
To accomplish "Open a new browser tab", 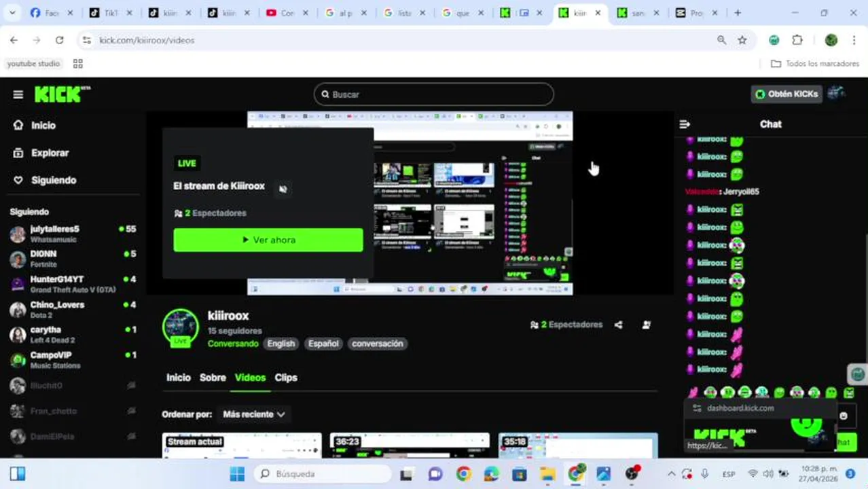I will [x=738, y=13].
